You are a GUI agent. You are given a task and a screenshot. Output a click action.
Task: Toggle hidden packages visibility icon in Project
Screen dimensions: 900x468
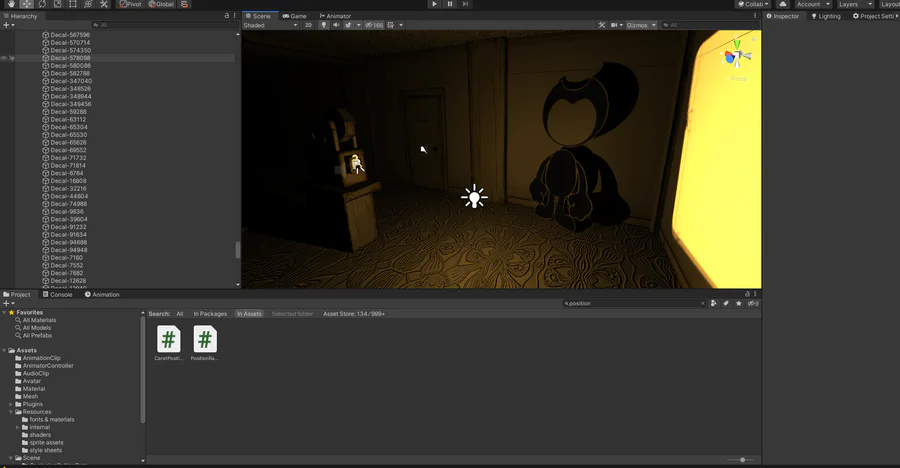click(x=753, y=303)
